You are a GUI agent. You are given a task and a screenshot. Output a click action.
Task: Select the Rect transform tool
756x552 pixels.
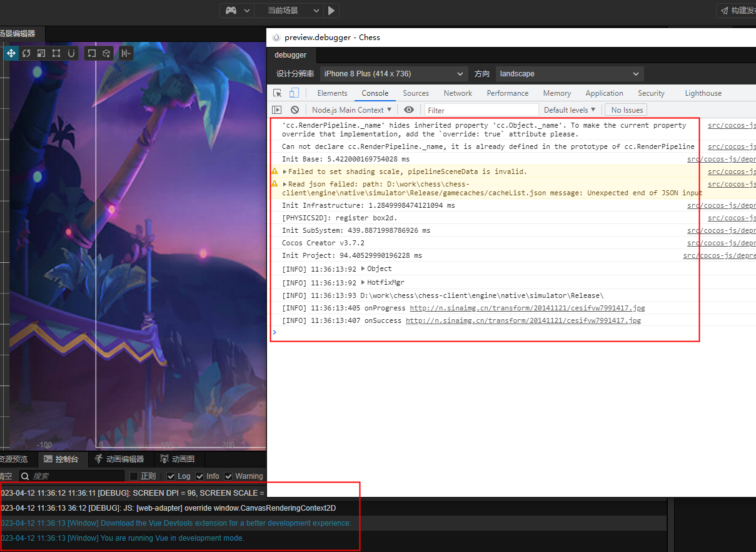pos(56,53)
